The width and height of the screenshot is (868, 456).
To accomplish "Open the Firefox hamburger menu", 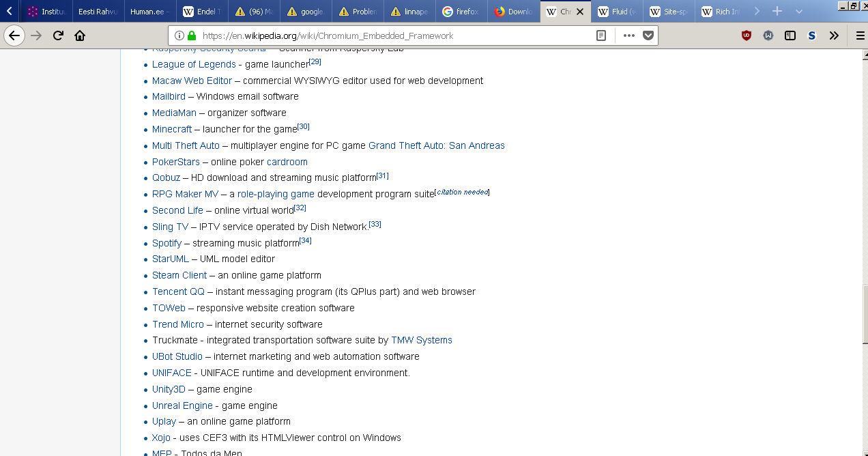I will [x=860, y=35].
